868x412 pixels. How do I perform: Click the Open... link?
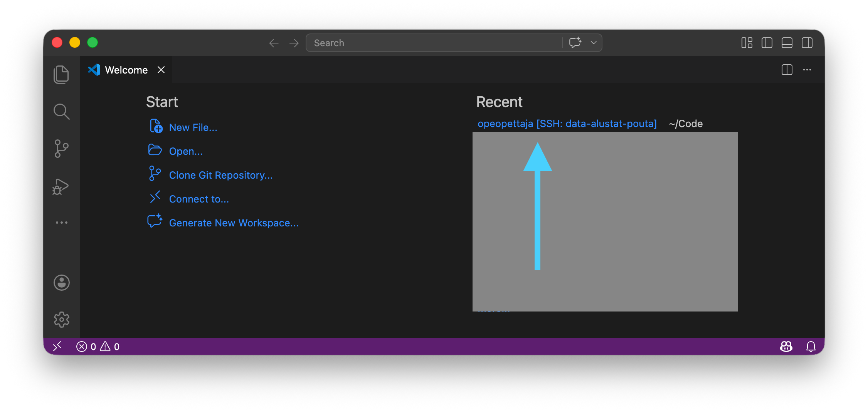click(186, 151)
